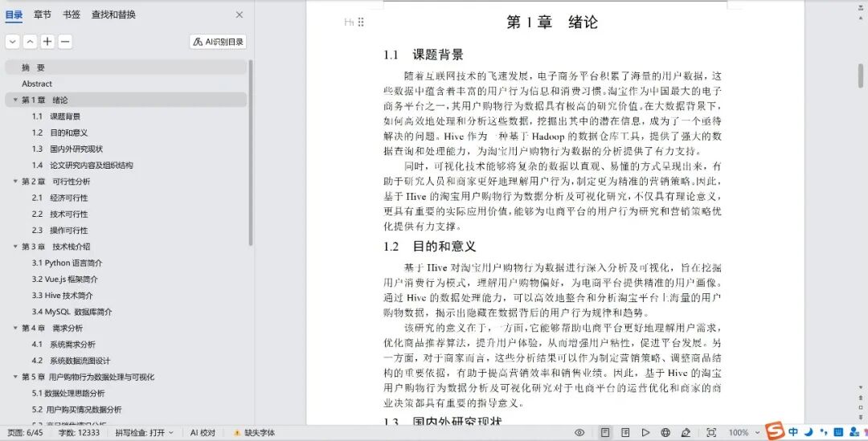Click the H1 heading marker beside the chapter title
The width and height of the screenshot is (868, 441).
(x=349, y=22)
